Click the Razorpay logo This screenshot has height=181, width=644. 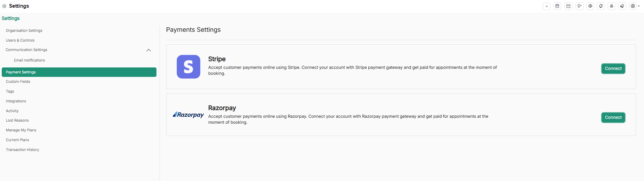[x=189, y=115]
